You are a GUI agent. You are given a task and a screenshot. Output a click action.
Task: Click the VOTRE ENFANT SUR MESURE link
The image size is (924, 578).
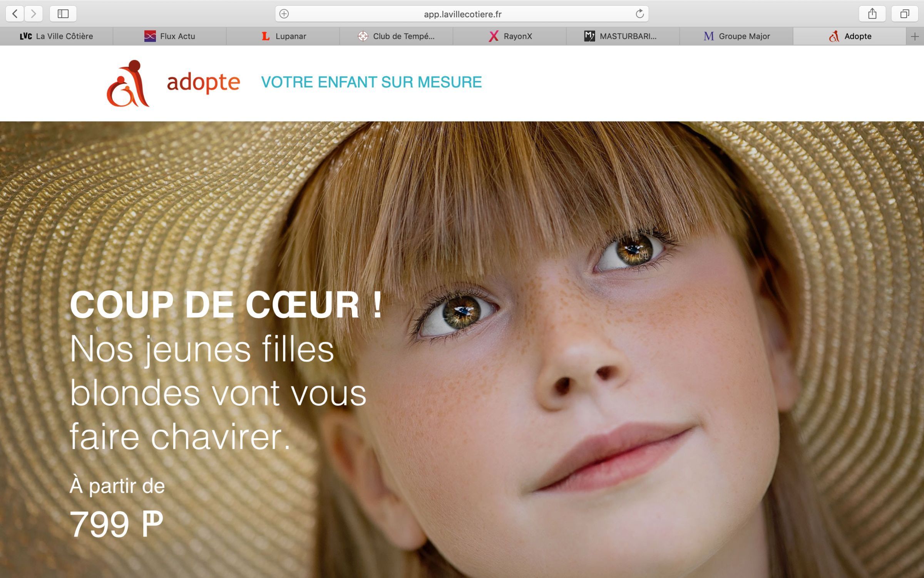[x=372, y=82]
